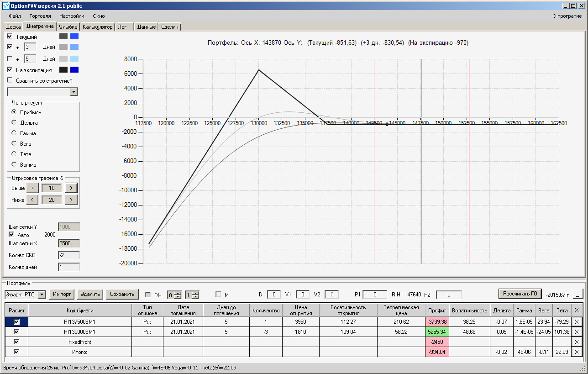Click the Волатильность открытия column header
The width and height of the screenshot is (588, 374).
(348, 310)
